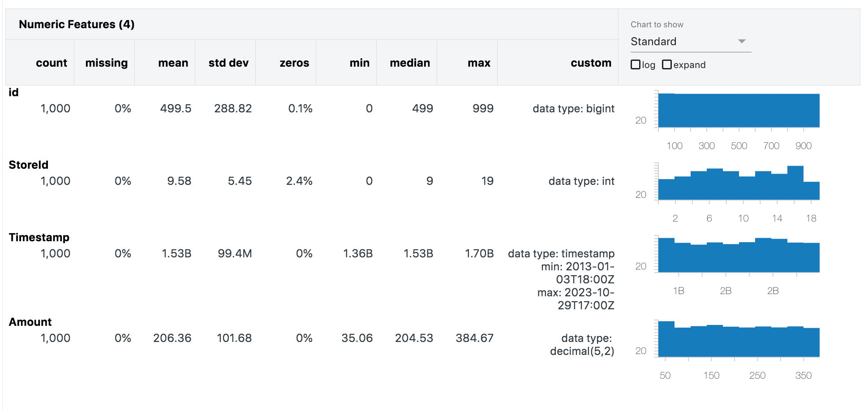The width and height of the screenshot is (868, 410).
Task: Enable the log checkbox
Action: [635, 64]
